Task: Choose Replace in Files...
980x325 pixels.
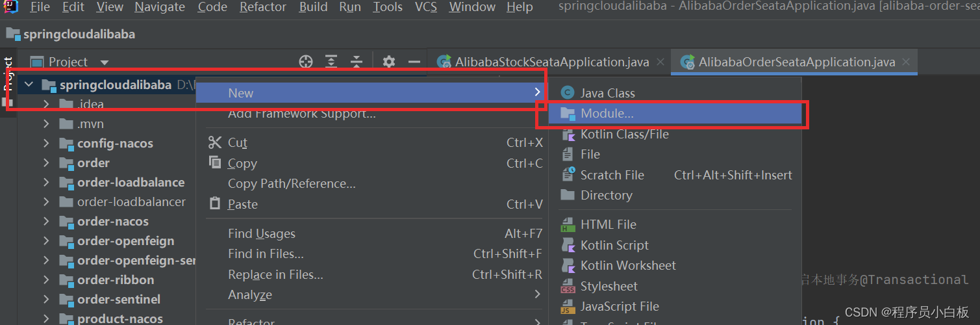Action: [x=275, y=274]
